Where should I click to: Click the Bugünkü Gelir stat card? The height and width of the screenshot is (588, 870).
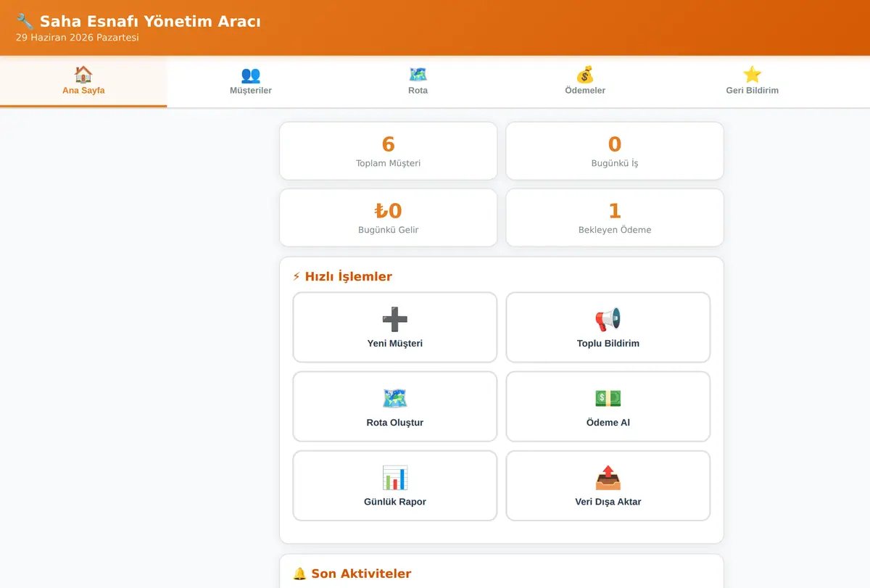389,218
